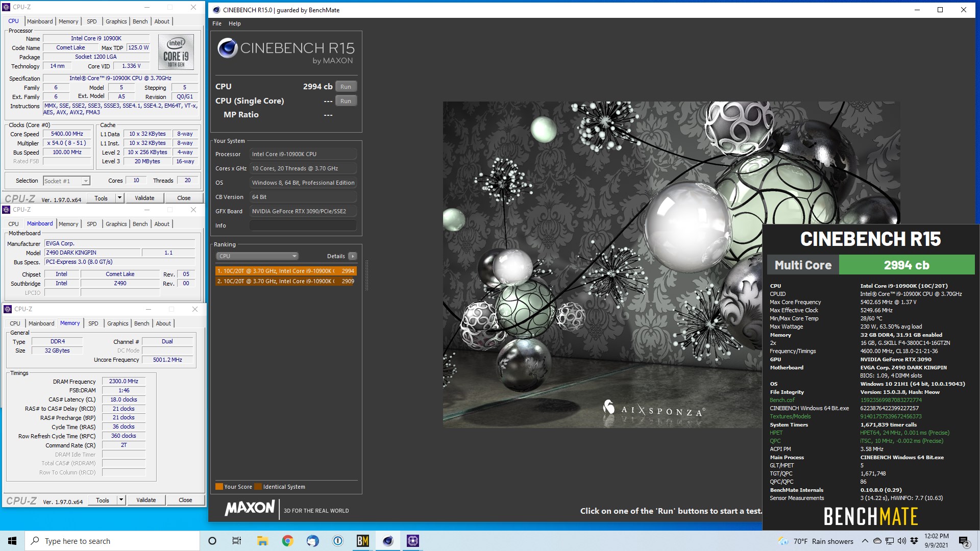This screenshot has width=980, height=551.
Task: Click Tools button in CPU-Z Memory window
Action: (103, 500)
